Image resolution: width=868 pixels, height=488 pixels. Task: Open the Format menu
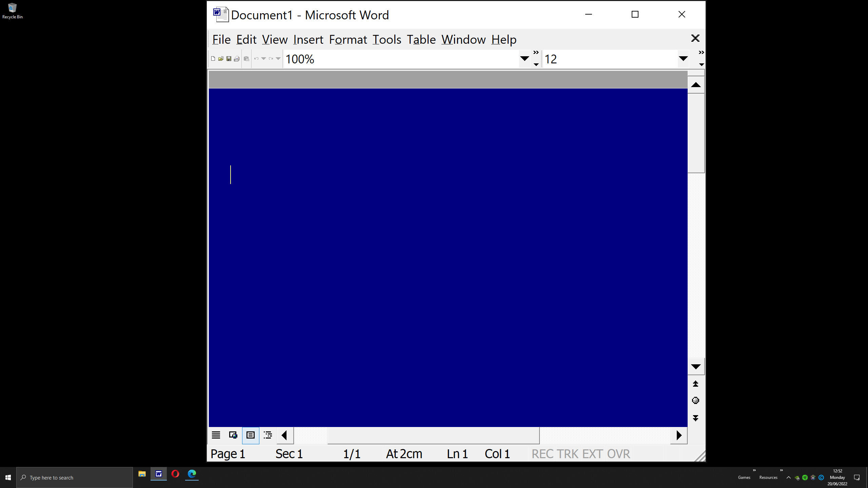point(348,40)
